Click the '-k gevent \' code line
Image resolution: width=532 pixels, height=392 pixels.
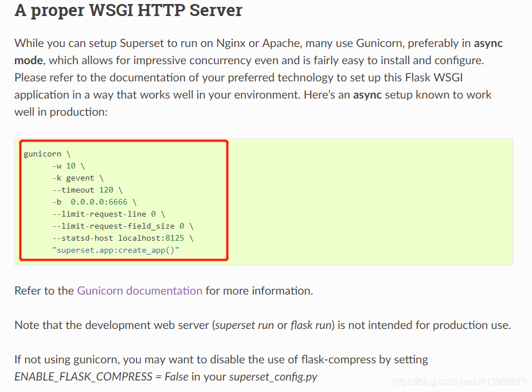point(78,178)
